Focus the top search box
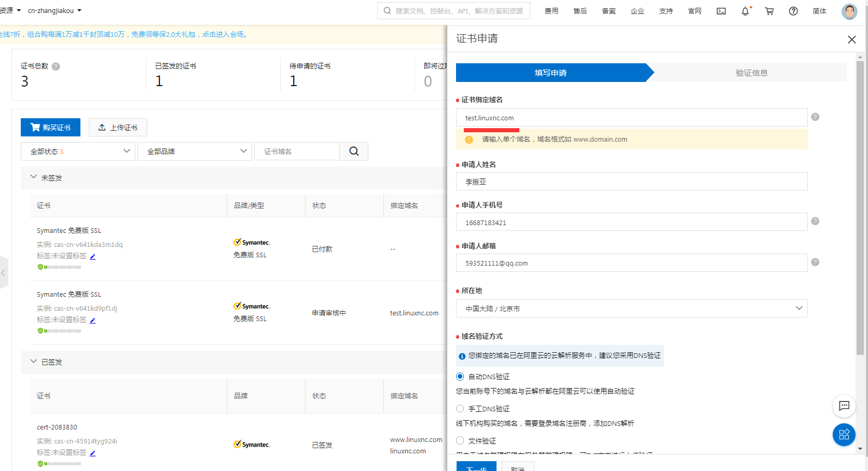 pos(453,10)
